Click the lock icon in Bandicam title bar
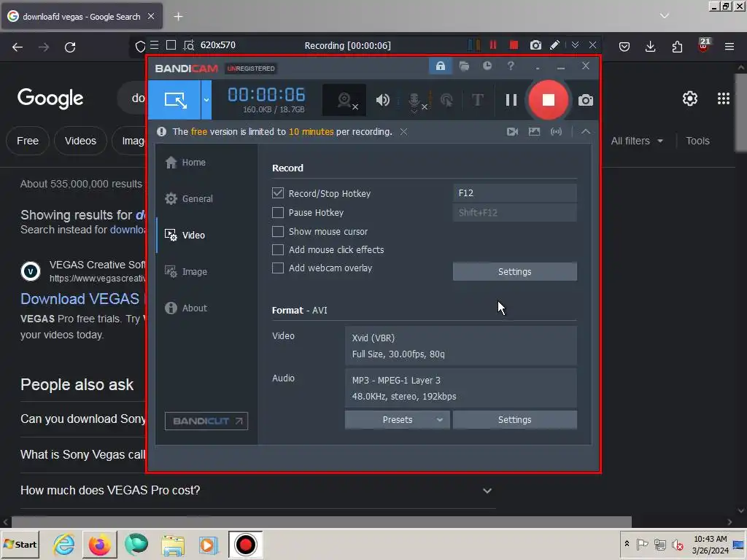This screenshot has height=560, width=747. [x=440, y=66]
